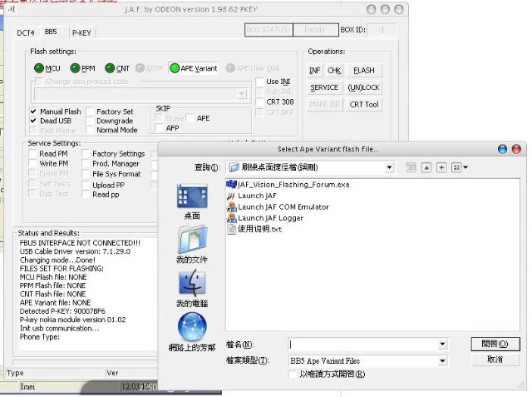Enable the Factory Set checkbox
The width and height of the screenshot is (532, 397).
point(90,112)
